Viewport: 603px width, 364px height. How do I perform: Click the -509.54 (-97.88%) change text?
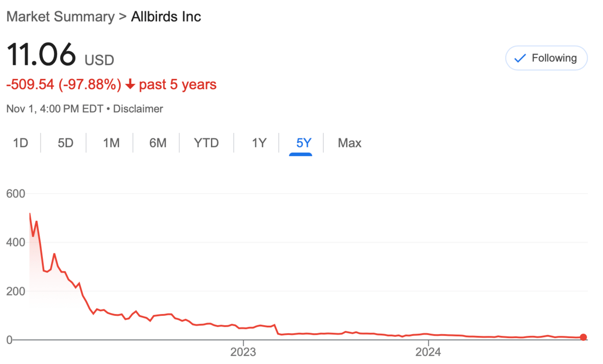coord(64,84)
